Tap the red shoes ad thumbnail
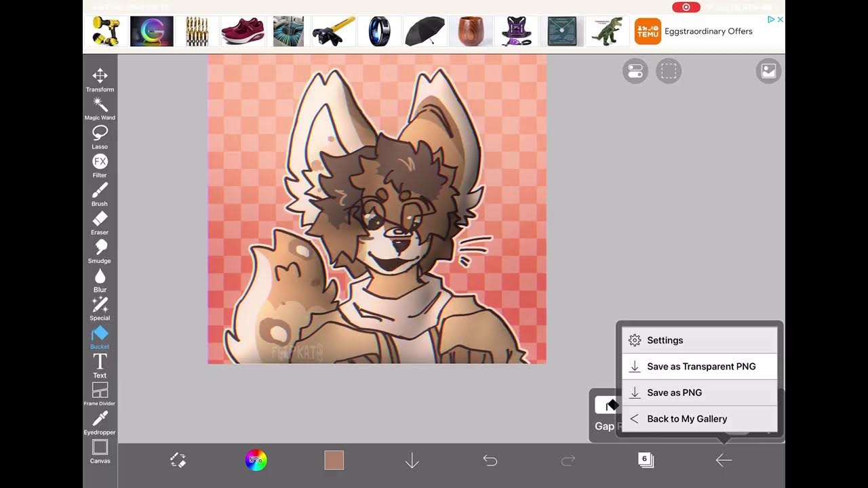 click(x=242, y=31)
